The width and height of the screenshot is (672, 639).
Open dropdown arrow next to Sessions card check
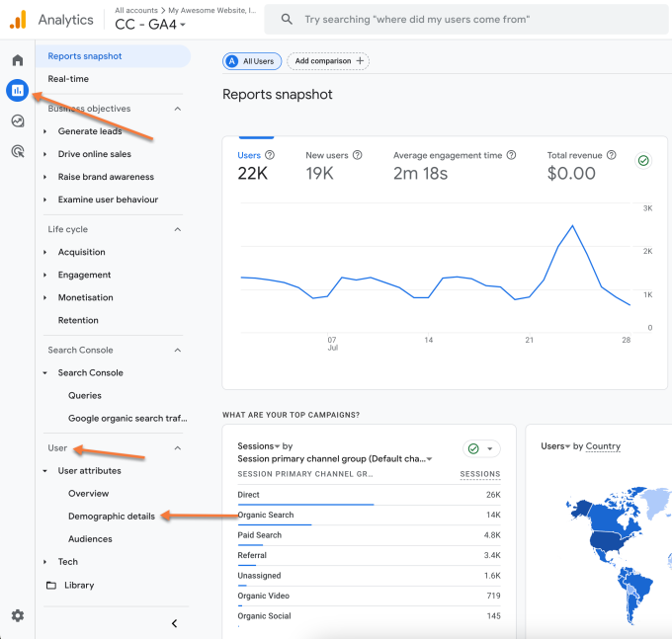pyautogui.click(x=490, y=448)
